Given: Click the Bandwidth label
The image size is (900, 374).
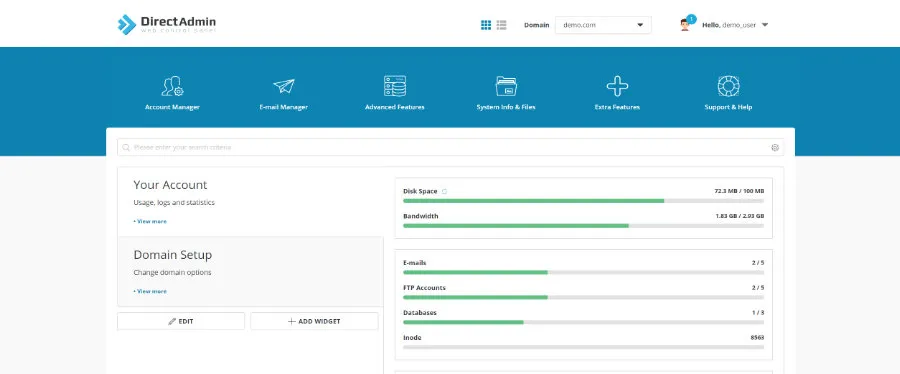Looking at the screenshot, I should [421, 216].
